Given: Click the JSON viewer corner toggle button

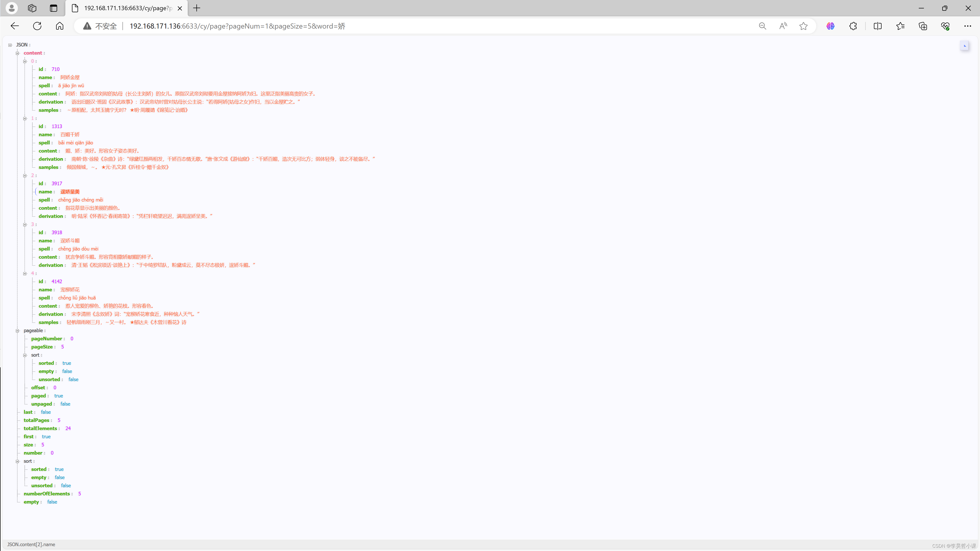Looking at the screenshot, I should [964, 46].
